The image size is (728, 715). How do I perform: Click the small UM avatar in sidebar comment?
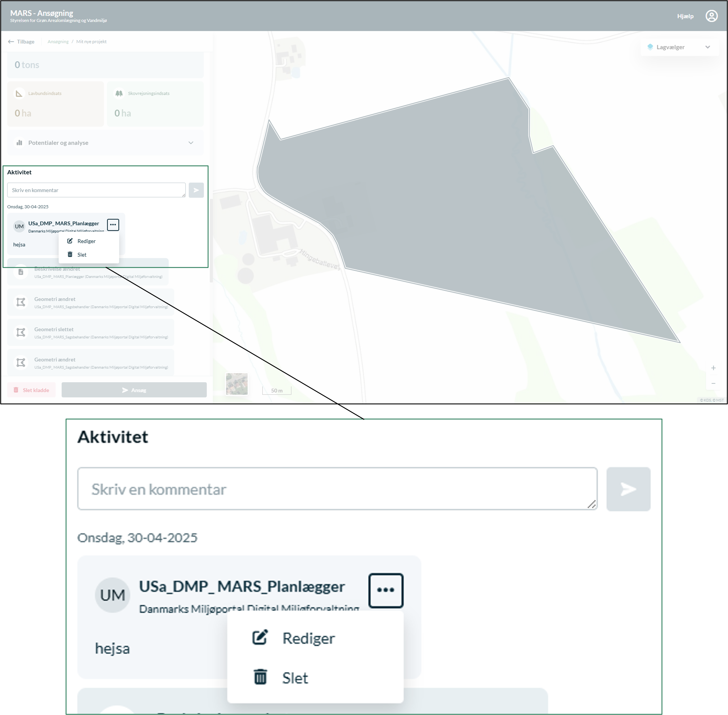[x=19, y=226]
